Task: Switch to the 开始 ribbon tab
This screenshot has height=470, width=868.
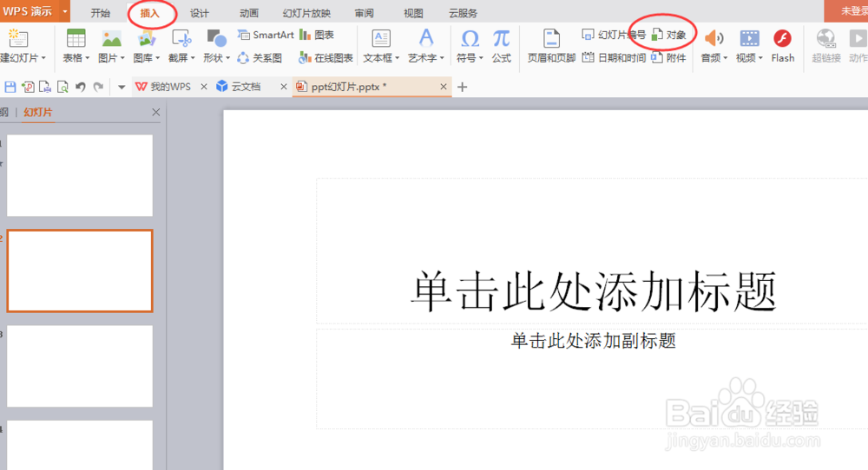Action: 100,13
